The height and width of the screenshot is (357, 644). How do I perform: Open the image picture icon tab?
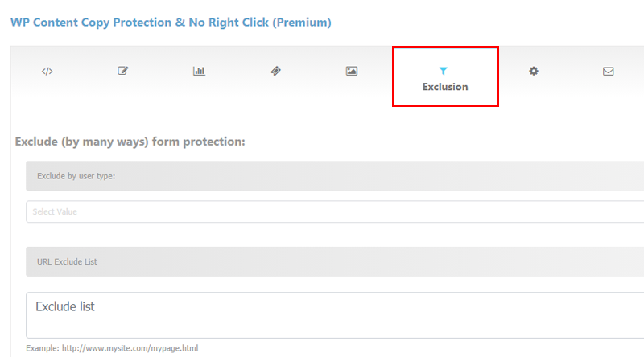[352, 71]
